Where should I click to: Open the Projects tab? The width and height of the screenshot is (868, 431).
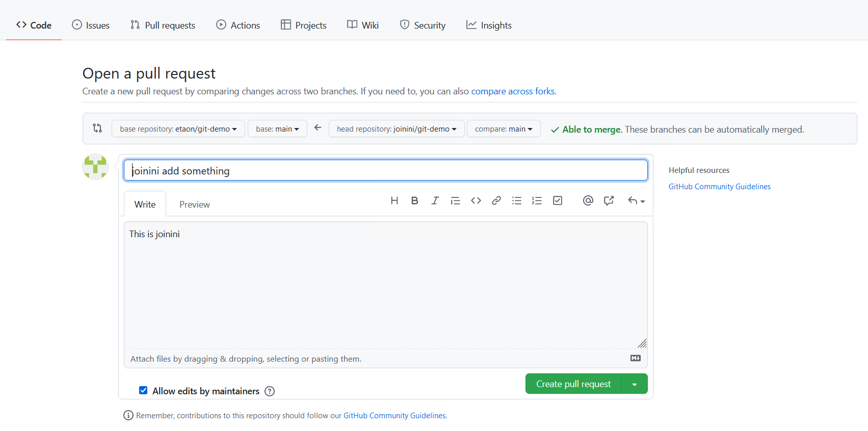(304, 25)
